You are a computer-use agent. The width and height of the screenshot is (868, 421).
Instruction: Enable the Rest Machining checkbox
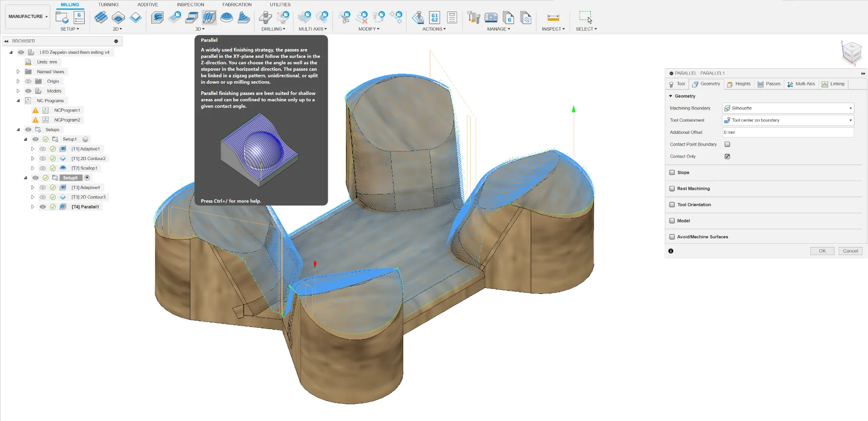[672, 189]
